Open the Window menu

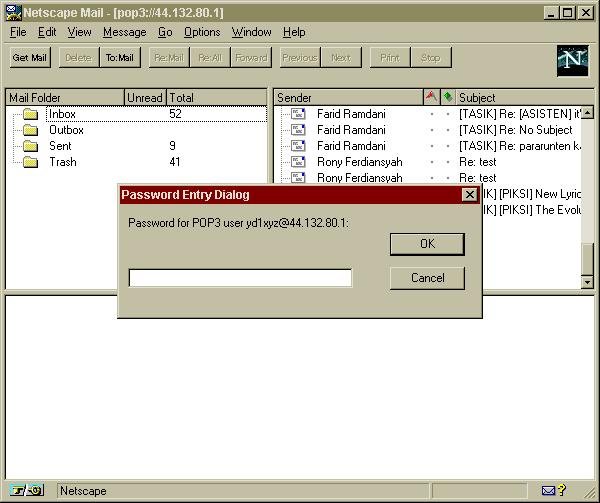(x=251, y=32)
